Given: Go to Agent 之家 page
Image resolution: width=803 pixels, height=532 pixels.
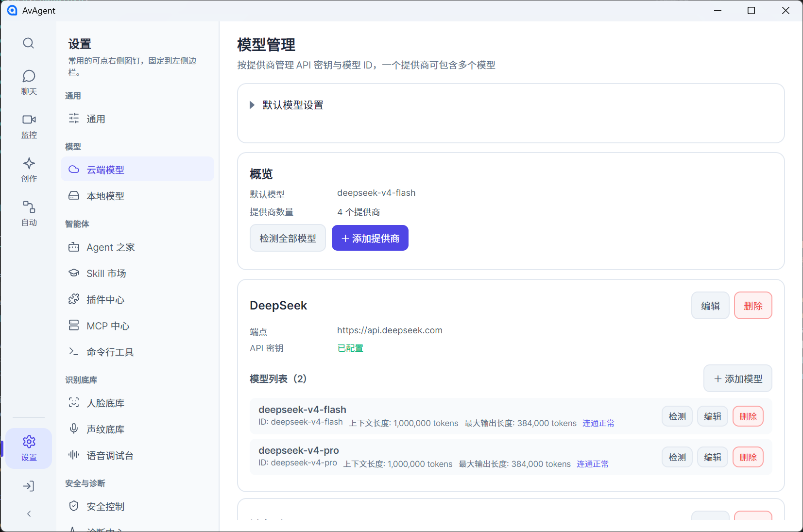Looking at the screenshot, I should tap(137, 247).
